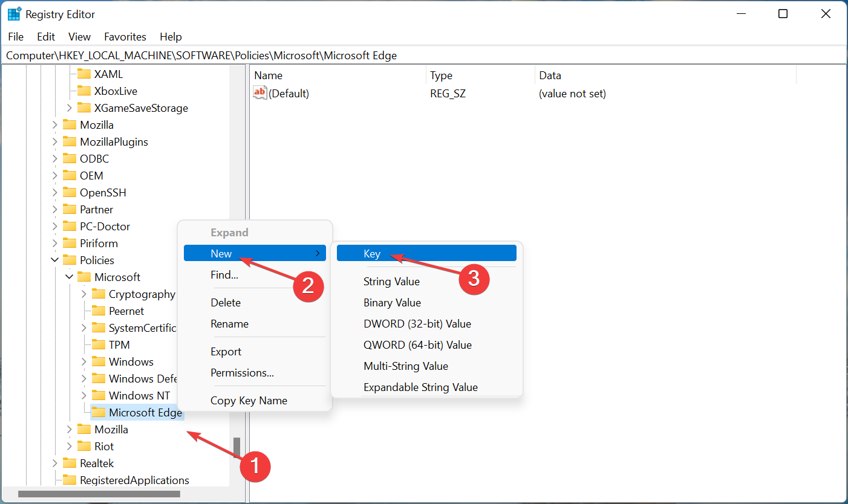Click the Realtek folder icon
Screen dimensions: 848x504
point(70,463)
